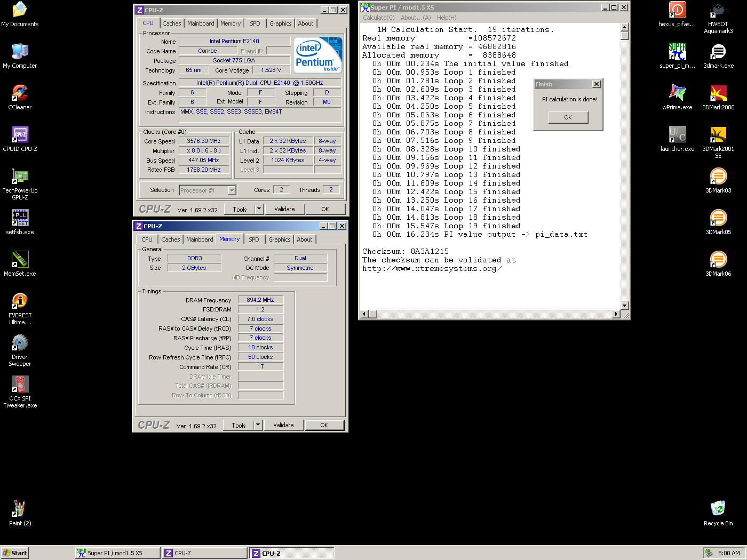Screen dimensions: 747x560
Task: Switch to CPU tab in bottom CPU-Z window
Action: pyautogui.click(x=147, y=239)
